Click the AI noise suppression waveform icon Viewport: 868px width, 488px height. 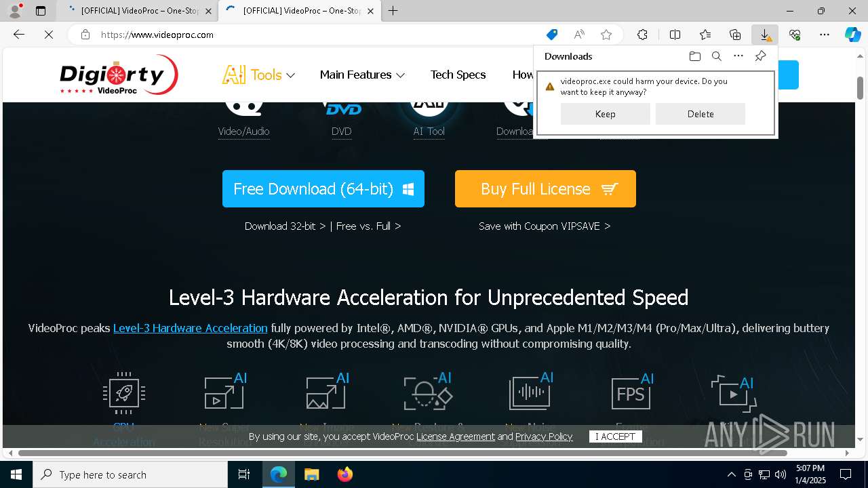click(x=531, y=391)
